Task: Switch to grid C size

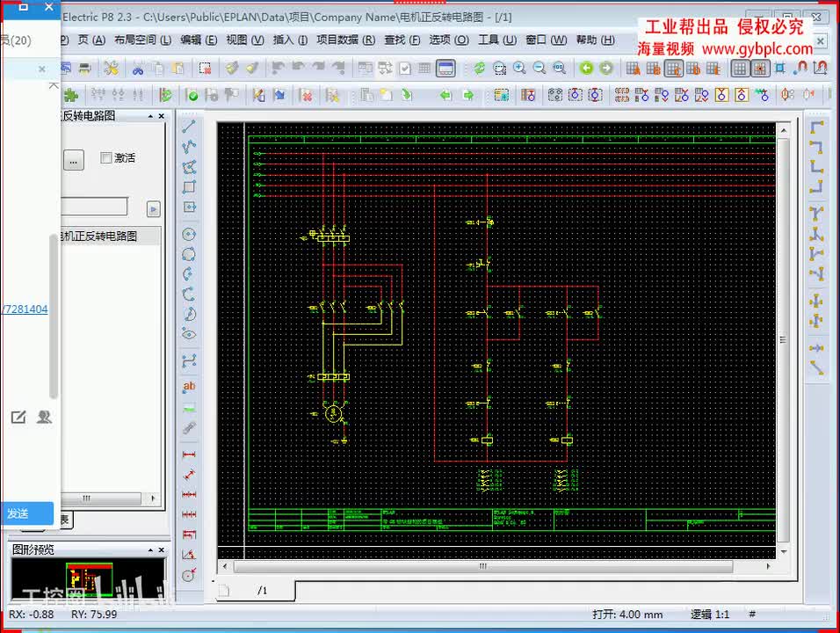Action: [x=673, y=68]
